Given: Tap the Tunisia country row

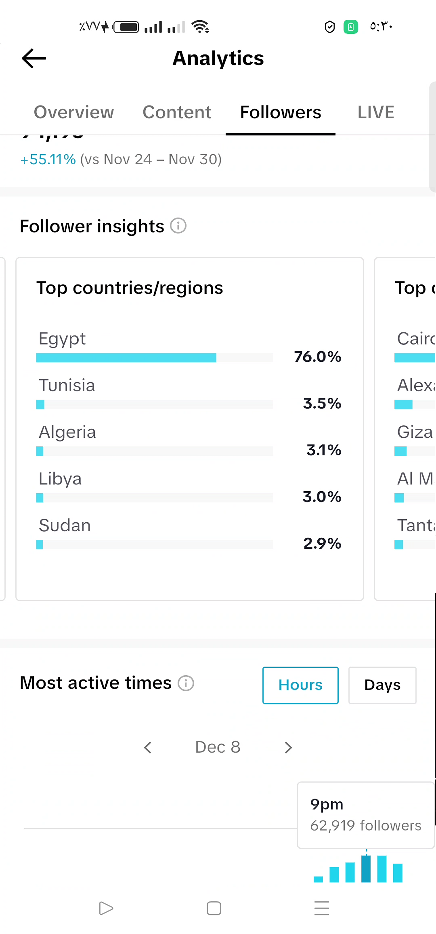Looking at the screenshot, I should (189, 393).
